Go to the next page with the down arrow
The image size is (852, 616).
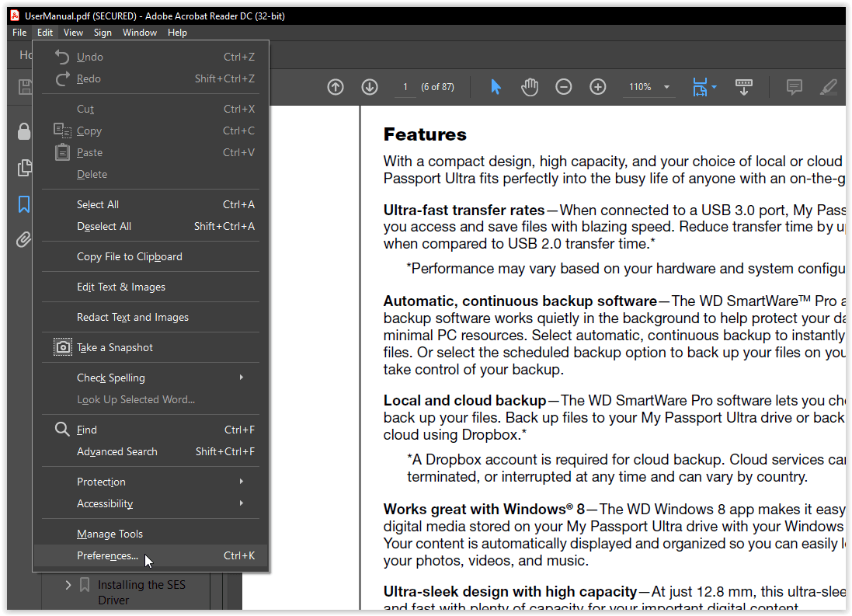(x=370, y=87)
